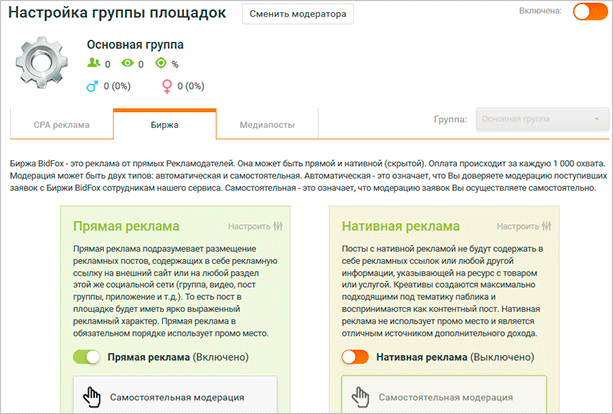613x414 pixels.
Task: Choose Самостоятельная модерация for Нативная реклама
Action: click(444, 395)
